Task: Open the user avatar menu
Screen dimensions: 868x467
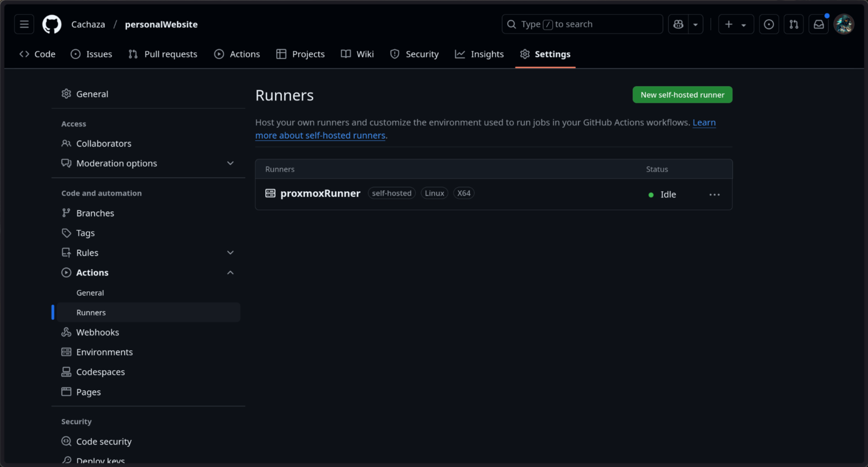Action: coord(844,24)
